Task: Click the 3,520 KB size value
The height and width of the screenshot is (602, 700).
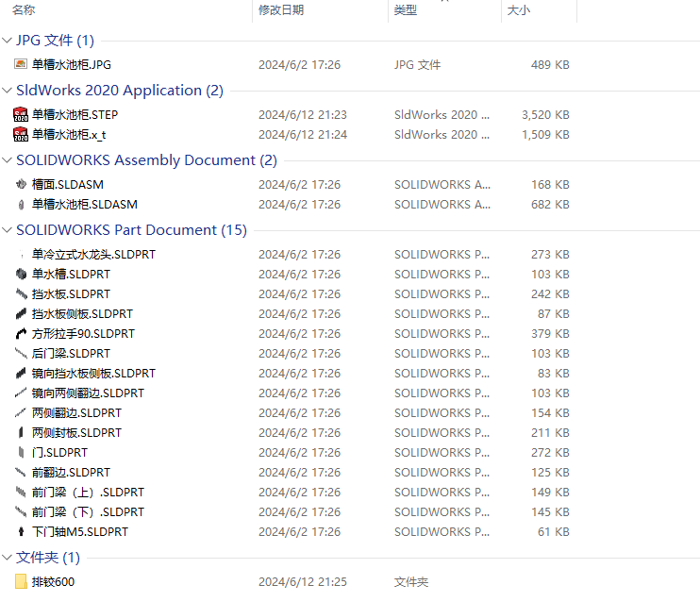Action: (545, 115)
